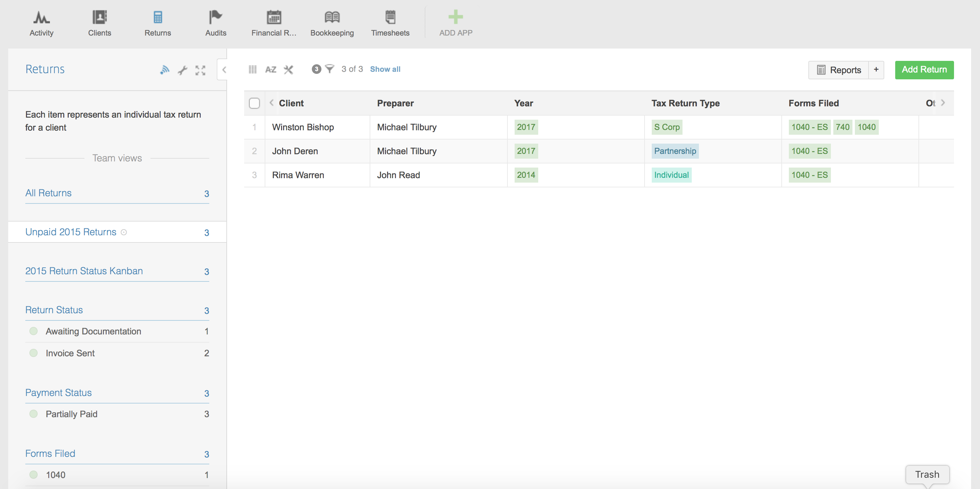Click the plus dropdown next to Reports
This screenshot has height=489, width=980.
click(876, 70)
